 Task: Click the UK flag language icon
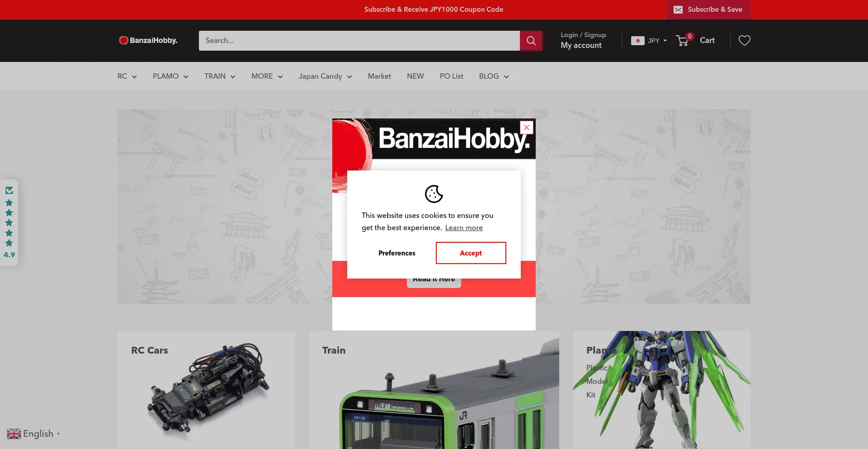click(14, 434)
